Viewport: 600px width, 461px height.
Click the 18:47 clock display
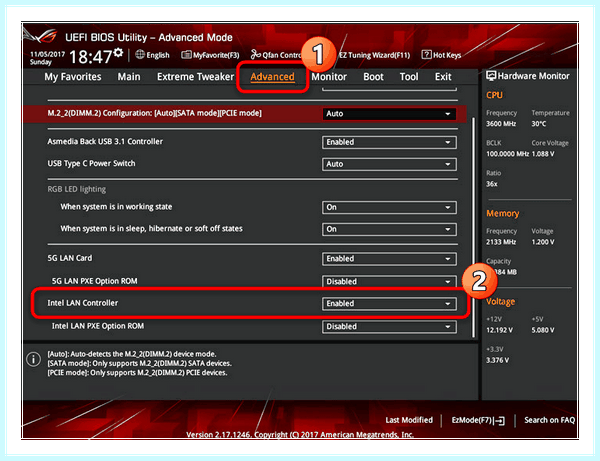point(90,57)
